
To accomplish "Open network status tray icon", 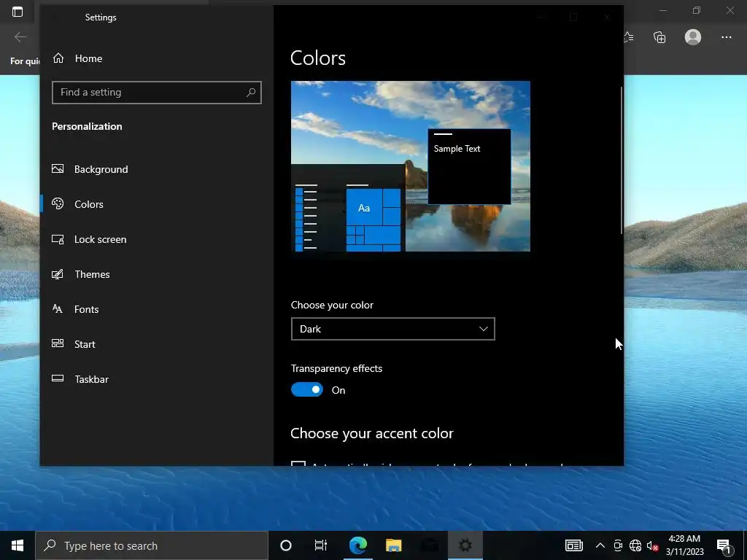I will (635, 545).
